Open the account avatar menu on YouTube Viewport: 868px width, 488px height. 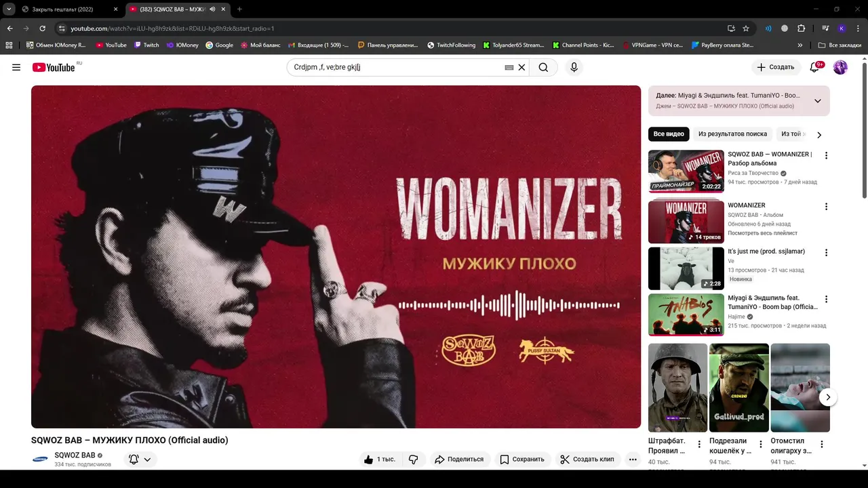840,67
